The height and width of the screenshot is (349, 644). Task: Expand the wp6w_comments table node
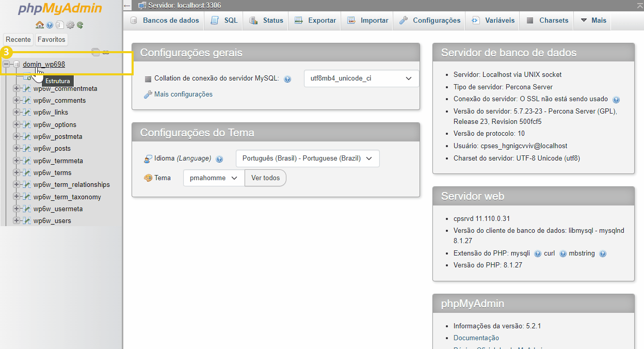17,100
